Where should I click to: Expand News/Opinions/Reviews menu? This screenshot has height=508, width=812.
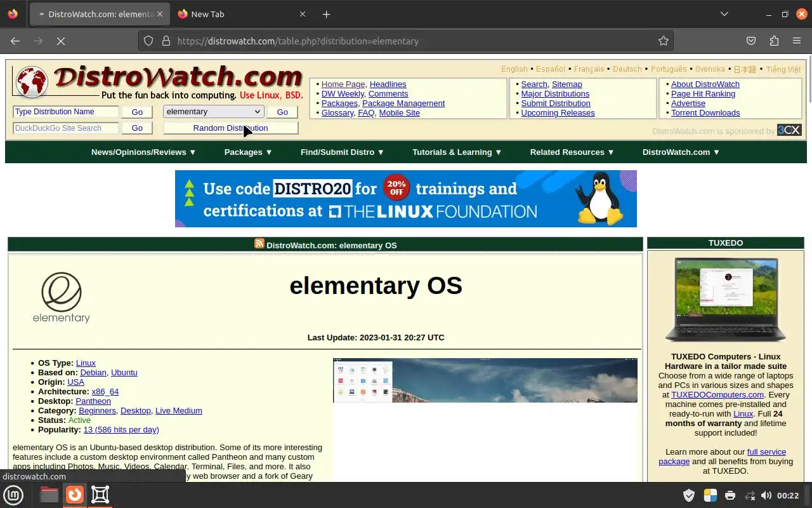[144, 152]
